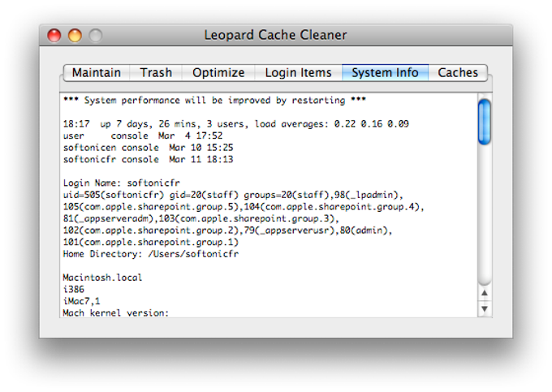The width and height of the screenshot is (552, 392).
Task: Click the 'uid=505(softonicfr)' line
Action: [x=233, y=195]
